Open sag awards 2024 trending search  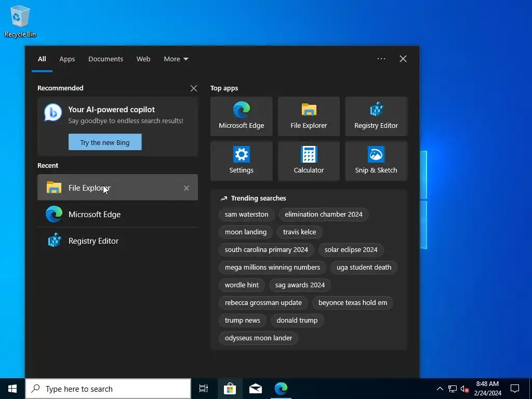point(300,285)
